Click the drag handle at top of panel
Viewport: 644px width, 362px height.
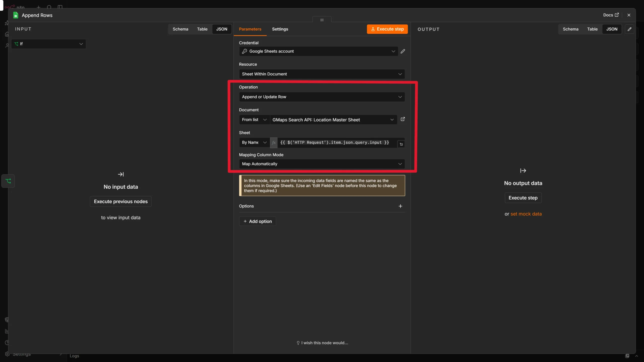point(322,20)
